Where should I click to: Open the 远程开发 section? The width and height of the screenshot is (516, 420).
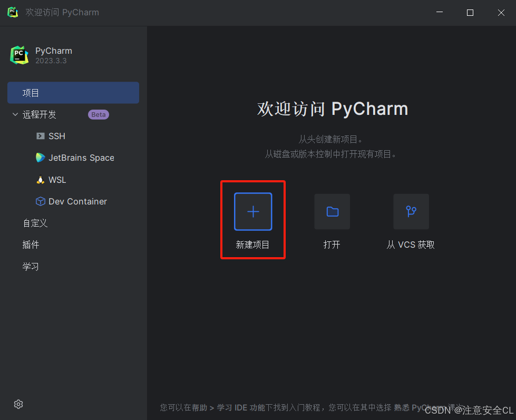(39, 114)
